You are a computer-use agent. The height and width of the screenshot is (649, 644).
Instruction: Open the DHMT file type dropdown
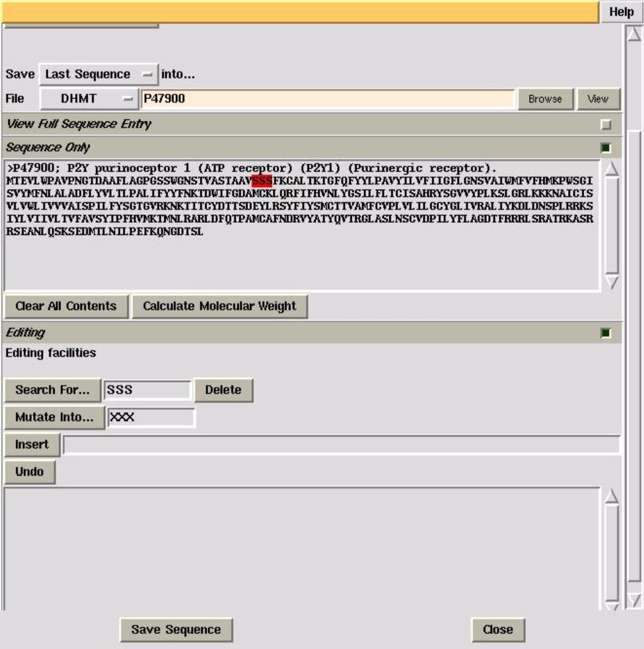pos(89,99)
